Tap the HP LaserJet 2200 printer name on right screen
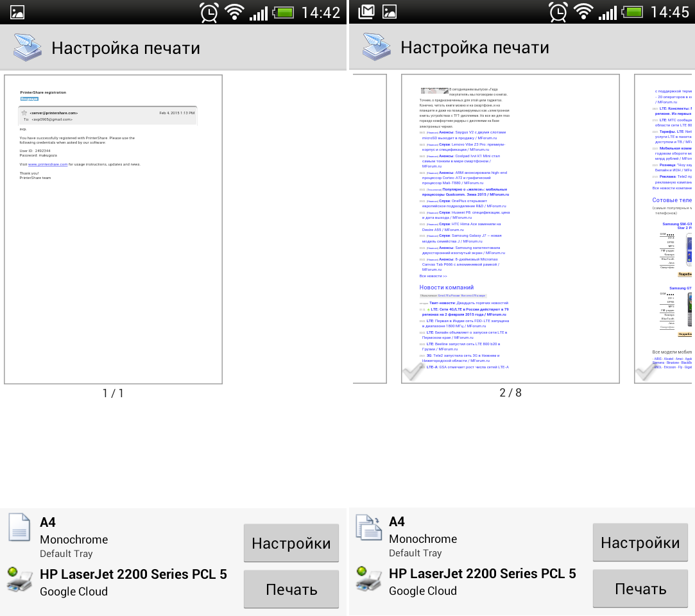Image resolution: width=695 pixels, height=616 pixels. pyautogui.click(x=482, y=574)
